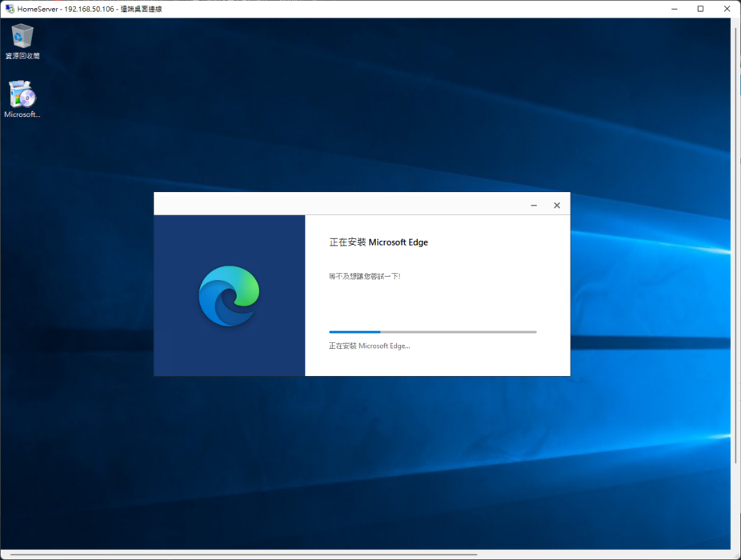Click the vertical scrollbar of the remote session
Image resolution: width=741 pixels, height=560 pixels.
736,246
